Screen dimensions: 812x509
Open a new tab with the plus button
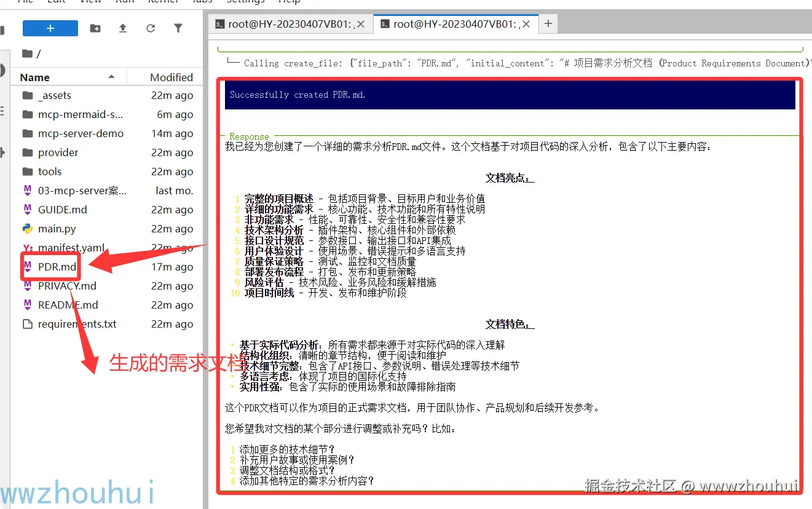[548, 24]
